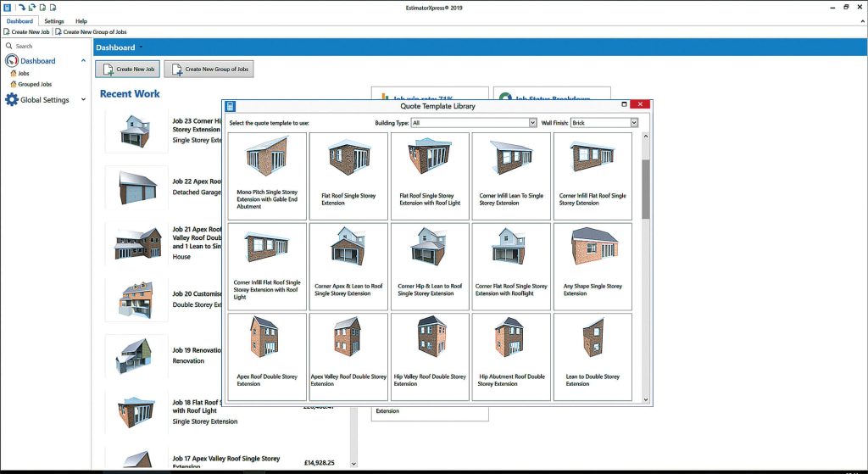Image resolution: width=868 pixels, height=474 pixels.
Task: Open Job 20 thumbnail in Recent Work
Action: (136, 299)
